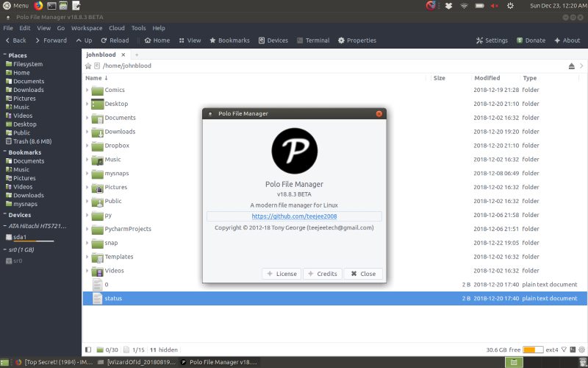Screen dimensions: 588x368
Task: Toggle the Terminal pane from toolbar
Action: (313, 40)
